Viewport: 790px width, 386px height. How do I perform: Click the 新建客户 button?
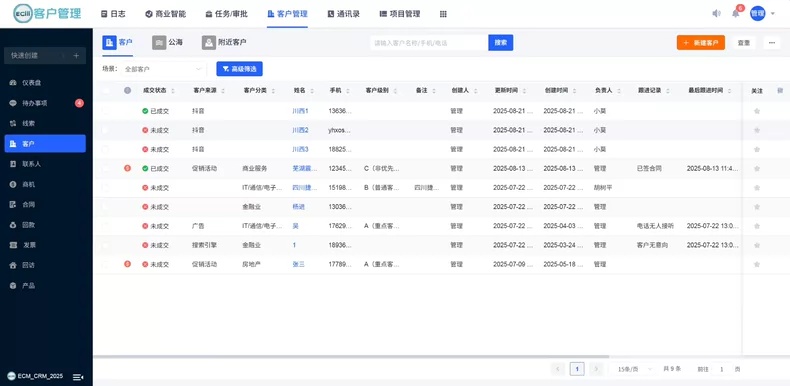(700, 43)
